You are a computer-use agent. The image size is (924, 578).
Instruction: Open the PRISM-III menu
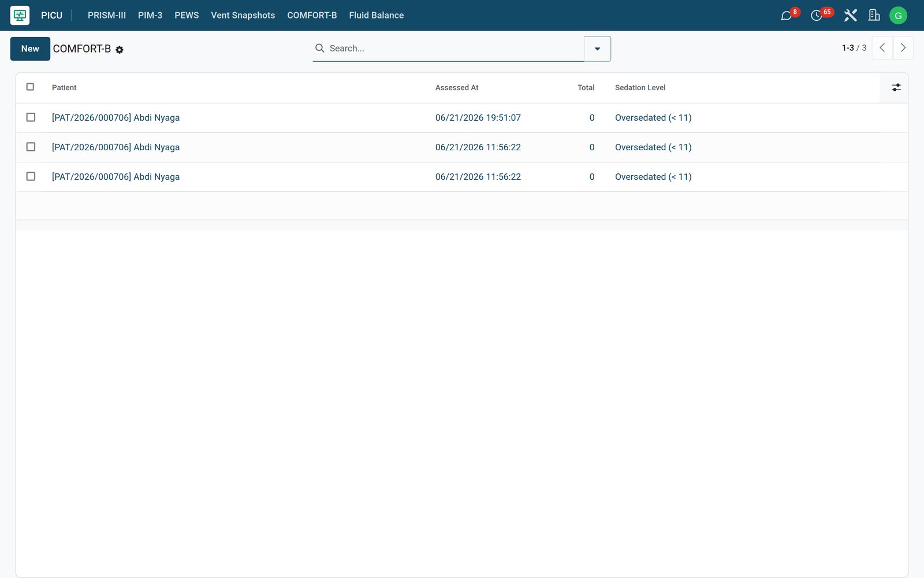coord(107,16)
